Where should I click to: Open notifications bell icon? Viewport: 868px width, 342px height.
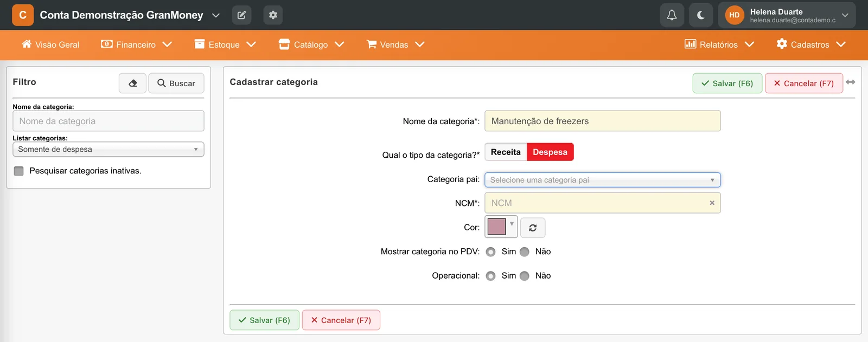point(672,15)
